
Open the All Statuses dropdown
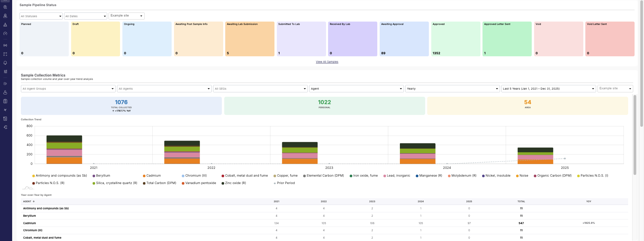coord(41,16)
